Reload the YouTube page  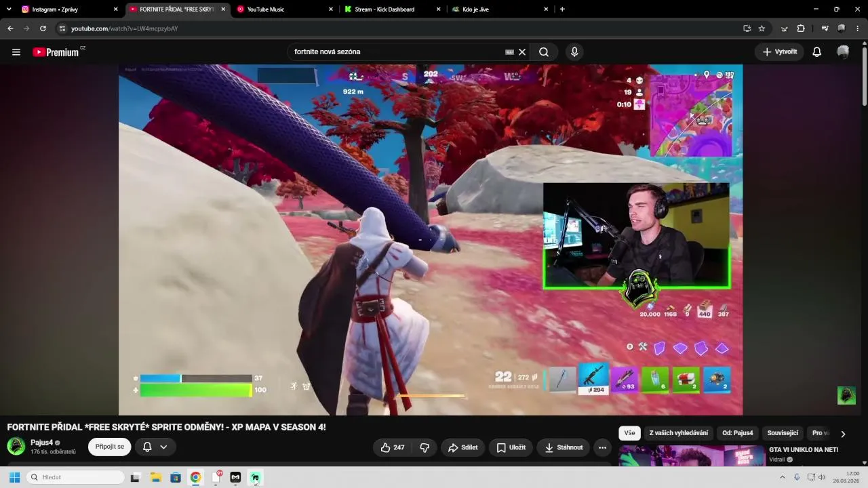pos(43,28)
